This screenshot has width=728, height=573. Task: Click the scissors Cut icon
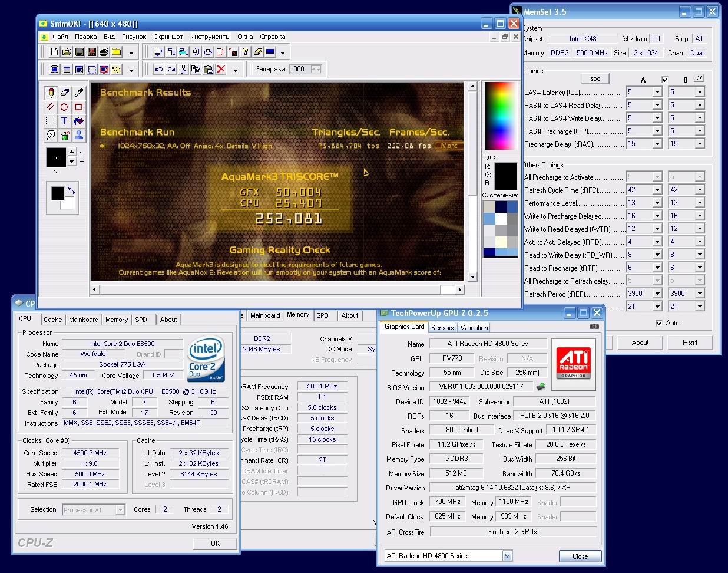183,69
